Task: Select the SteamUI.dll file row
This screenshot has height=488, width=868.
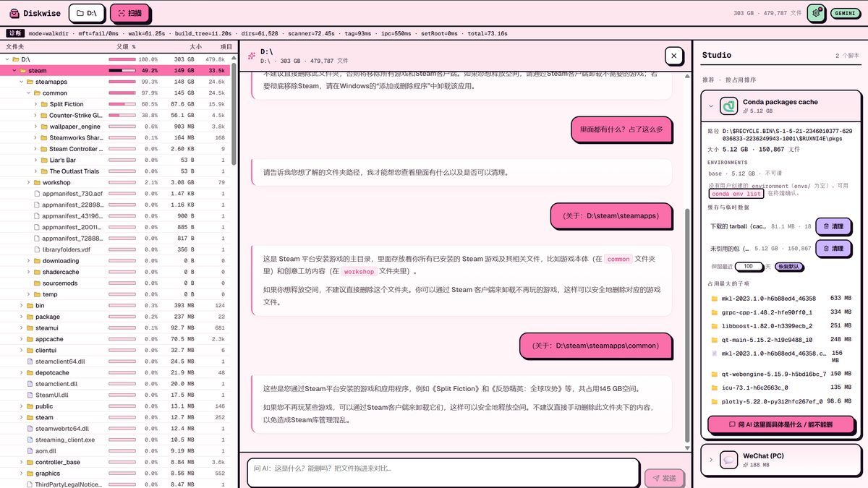Action: coord(116,395)
